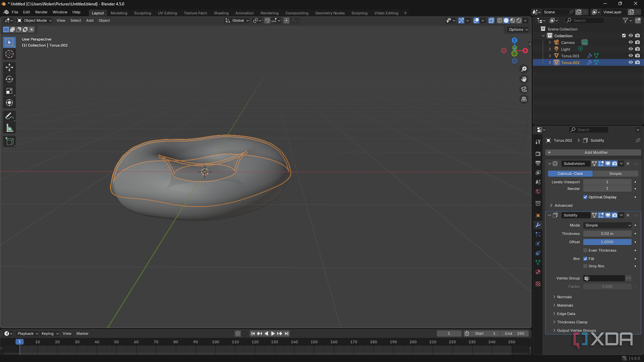Select the Rotate tool

(9, 79)
